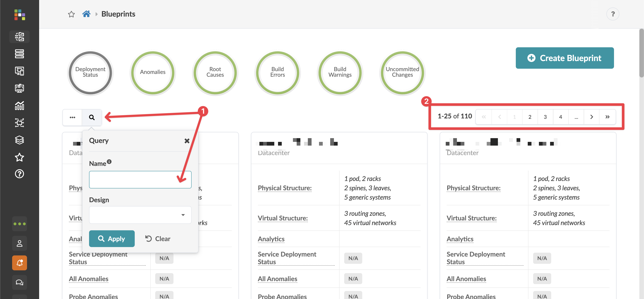
Task: Go to pagination page 4
Action: [561, 117]
